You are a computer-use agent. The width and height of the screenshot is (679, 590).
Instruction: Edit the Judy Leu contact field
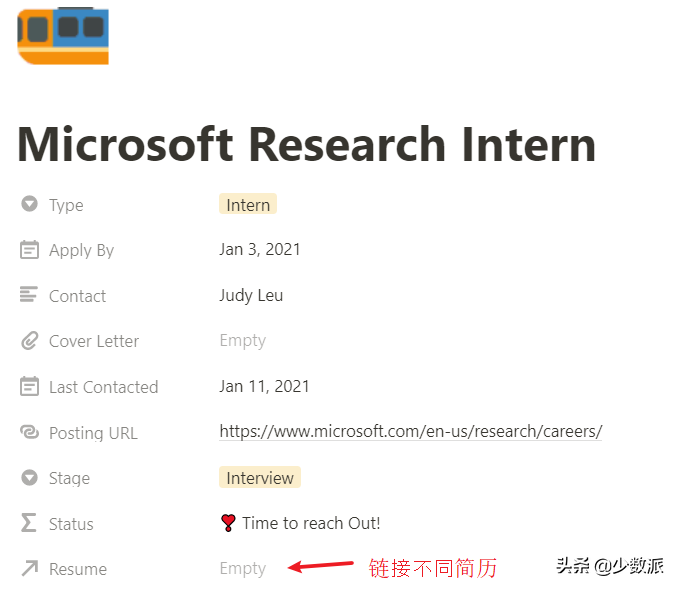(251, 295)
